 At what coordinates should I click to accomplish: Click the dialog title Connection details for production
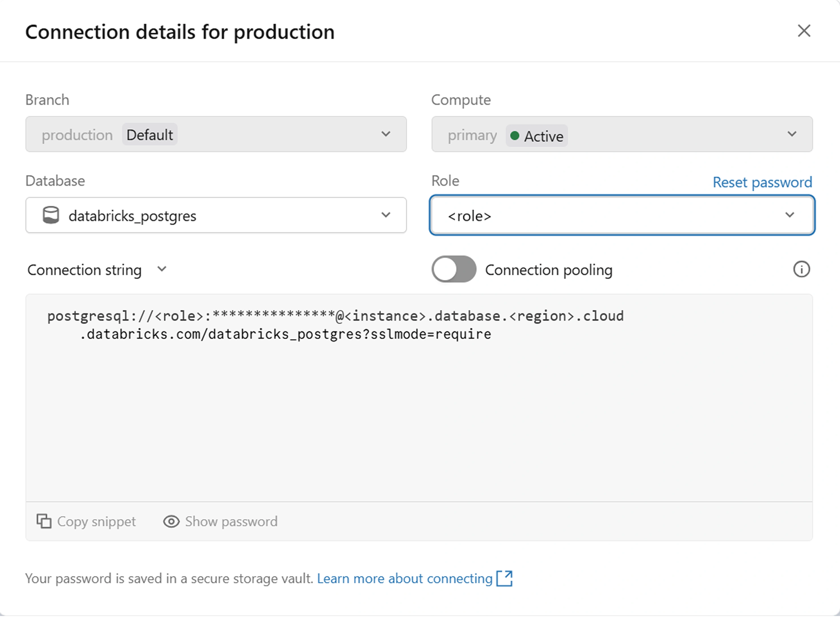[180, 32]
